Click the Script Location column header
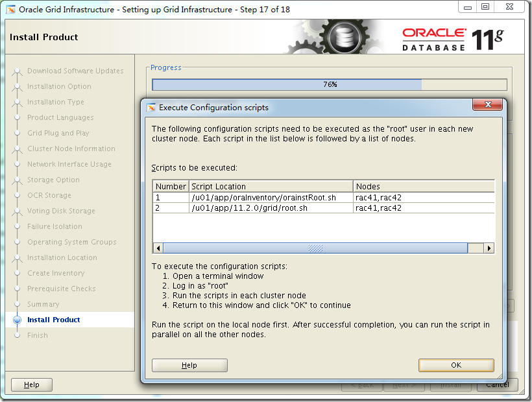Image resolution: width=532 pixels, height=402 pixels. coord(271,187)
